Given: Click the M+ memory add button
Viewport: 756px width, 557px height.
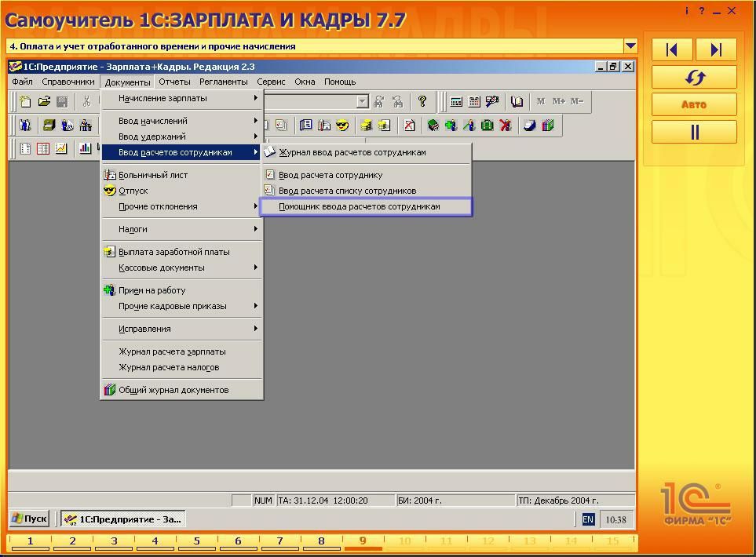Looking at the screenshot, I should [x=559, y=101].
